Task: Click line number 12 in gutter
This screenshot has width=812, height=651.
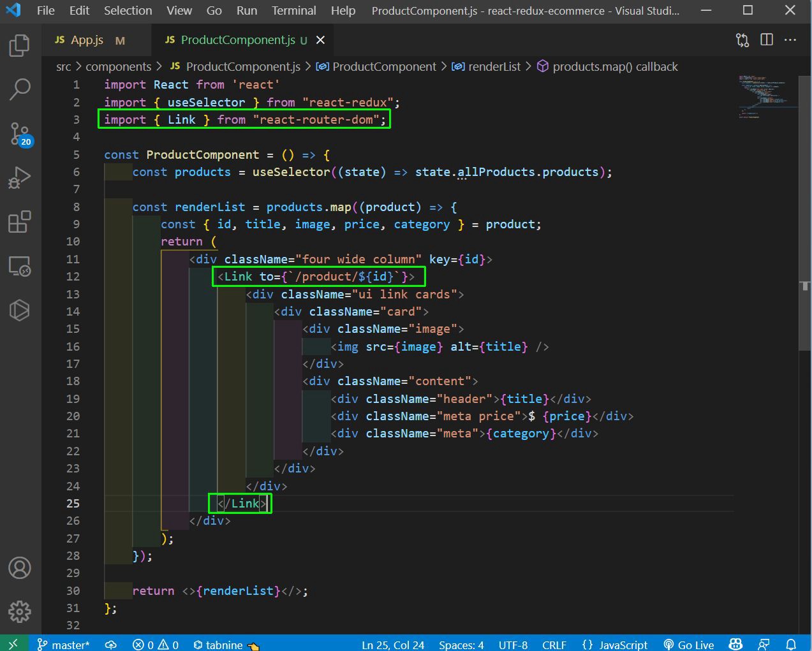Action: point(73,277)
